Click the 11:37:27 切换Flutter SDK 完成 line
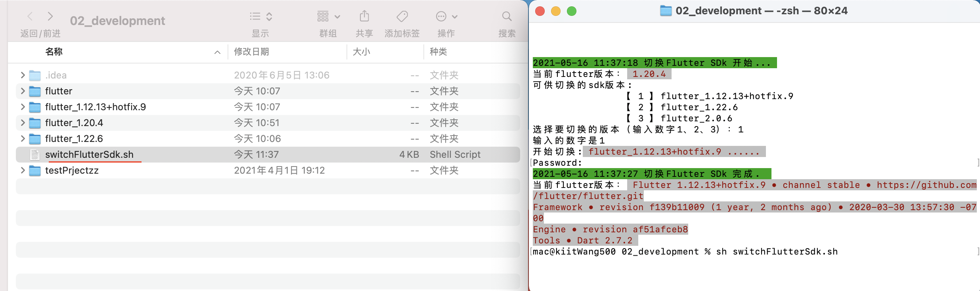The image size is (980, 291). point(652,174)
